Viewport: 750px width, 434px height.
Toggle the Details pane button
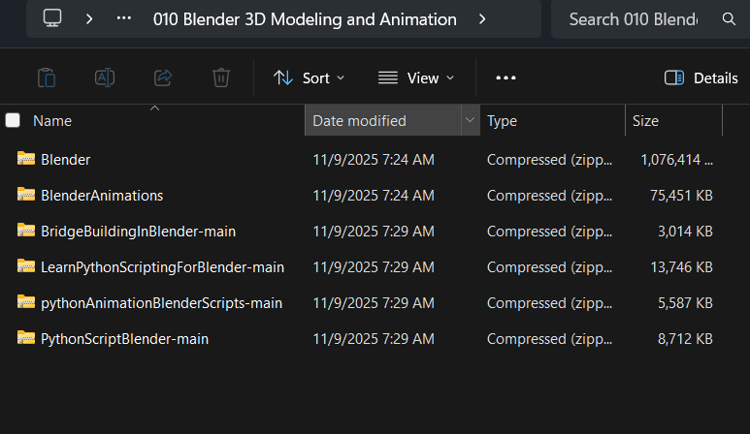[701, 78]
